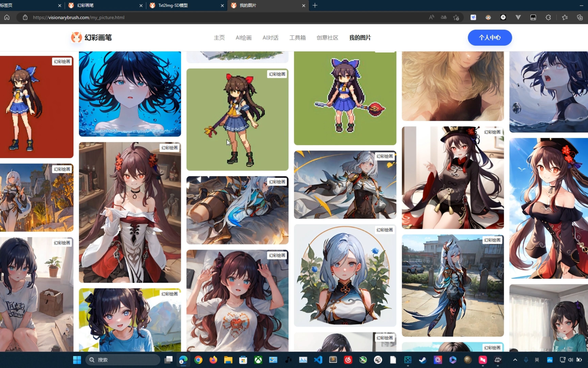Open the girl in gray T-shirt image
This screenshot has height=368, width=588.
click(x=37, y=295)
